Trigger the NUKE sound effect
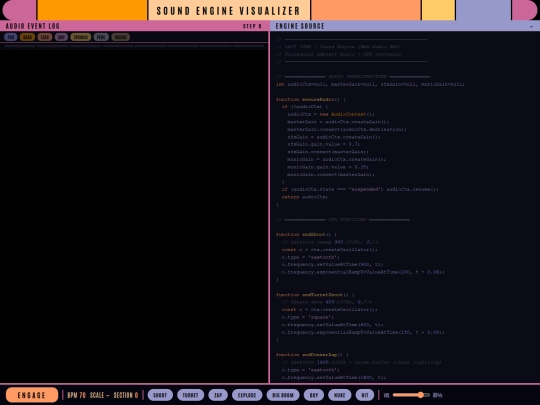 point(340,395)
